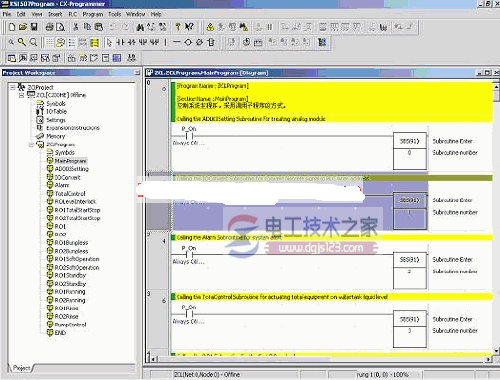Screen dimensions: 500x380
Task: Collapse the ZQProgram node
Action: click(31, 145)
